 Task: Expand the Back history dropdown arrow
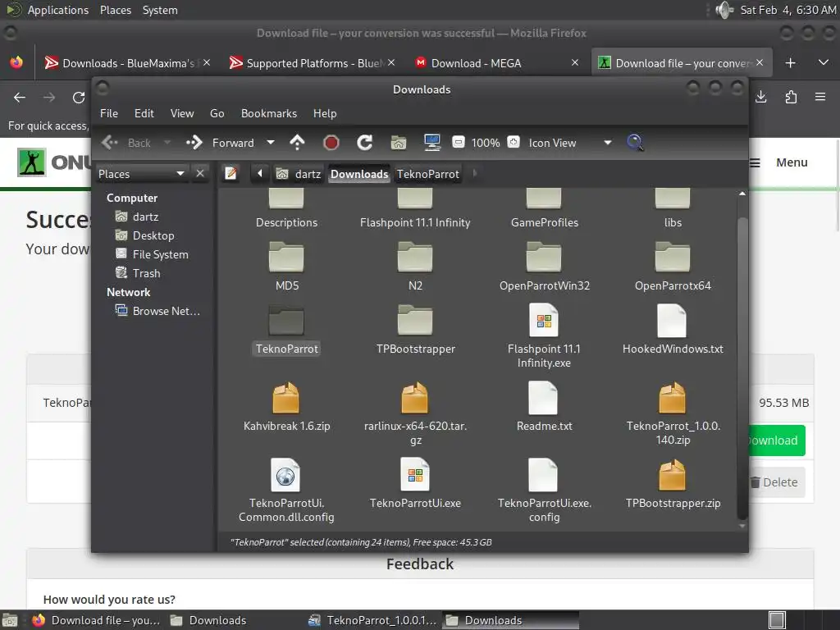(167, 143)
